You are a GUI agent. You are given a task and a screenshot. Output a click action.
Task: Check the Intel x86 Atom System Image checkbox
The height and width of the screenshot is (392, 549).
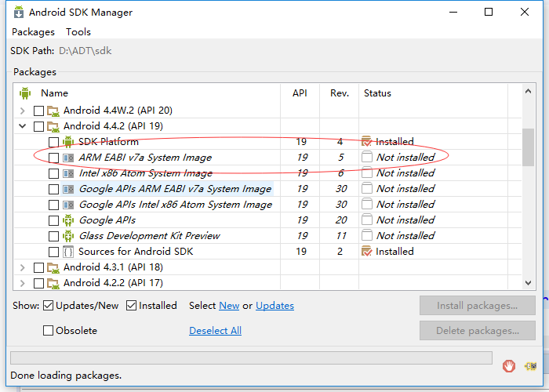pyautogui.click(x=53, y=173)
